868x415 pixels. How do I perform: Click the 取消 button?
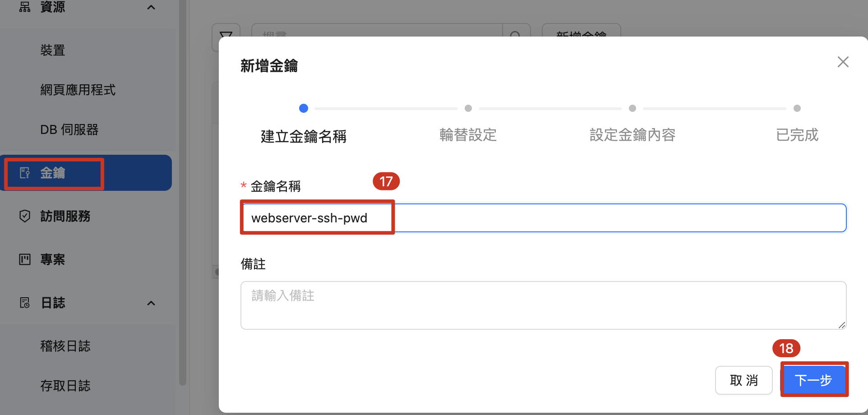click(x=743, y=380)
